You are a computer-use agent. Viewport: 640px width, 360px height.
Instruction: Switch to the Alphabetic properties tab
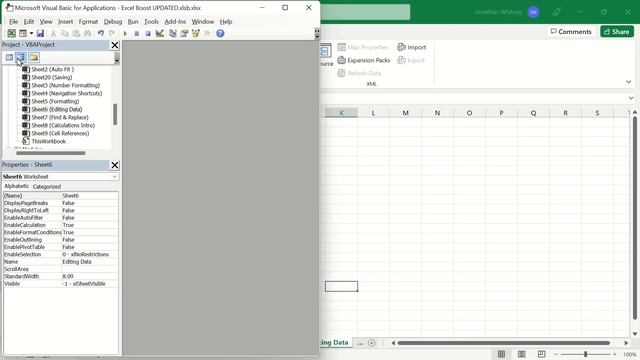pos(16,186)
